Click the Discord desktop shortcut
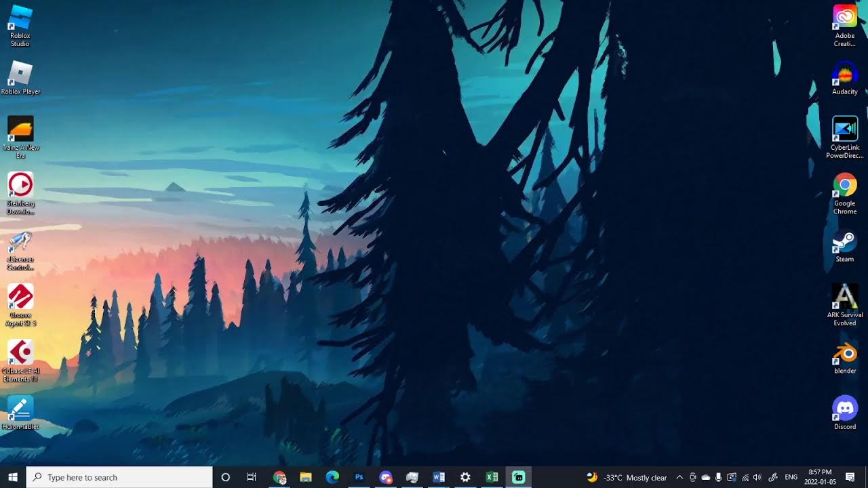This screenshot has height=488, width=868. (x=845, y=413)
